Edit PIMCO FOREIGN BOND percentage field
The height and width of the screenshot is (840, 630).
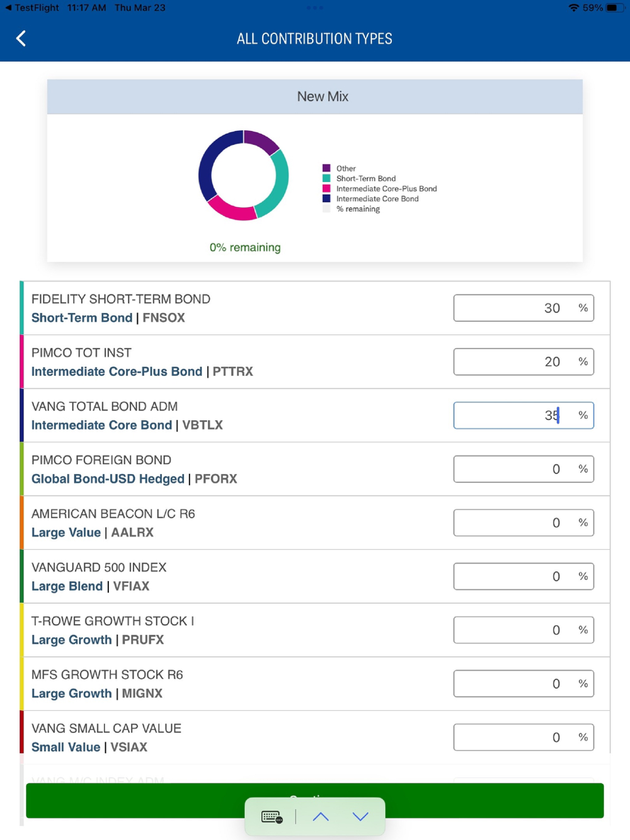[524, 468]
